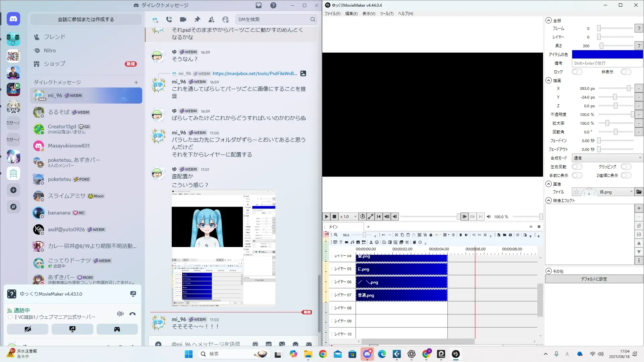Click the undo arrow in timeline toolbar
Image resolution: width=644 pixels, height=362 pixels.
pos(383,235)
